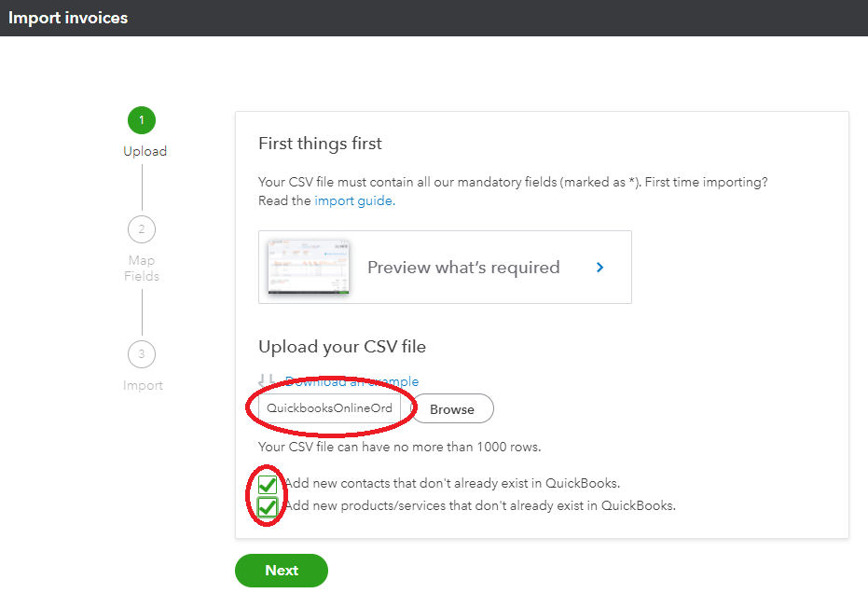This screenshot has height=593, width=868.
Task: Select the Map Fields step label
Action: (x=142, y=269)
